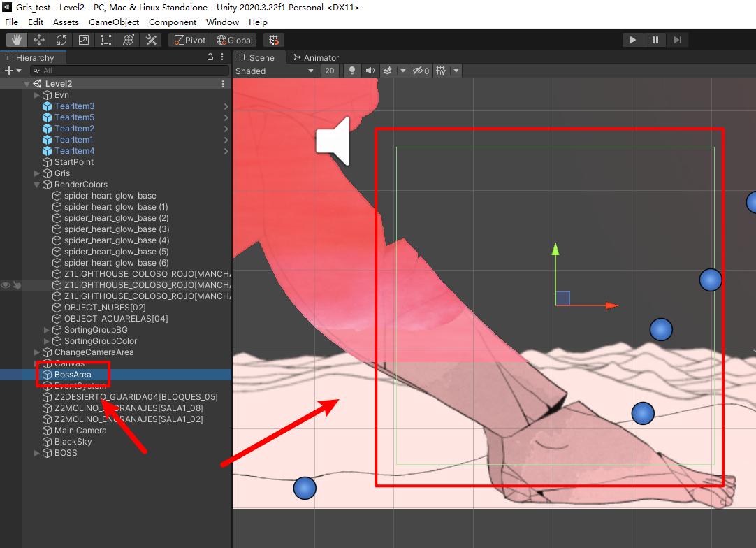Toggle Pivot handle position
The height and width of the screenshot is (548, 756).
click(190, 40)
